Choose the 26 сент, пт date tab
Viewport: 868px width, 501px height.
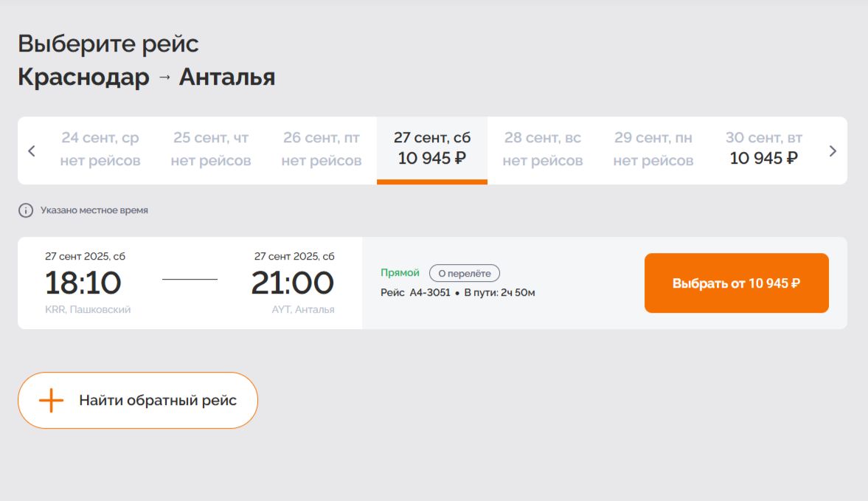coord(322,150)
